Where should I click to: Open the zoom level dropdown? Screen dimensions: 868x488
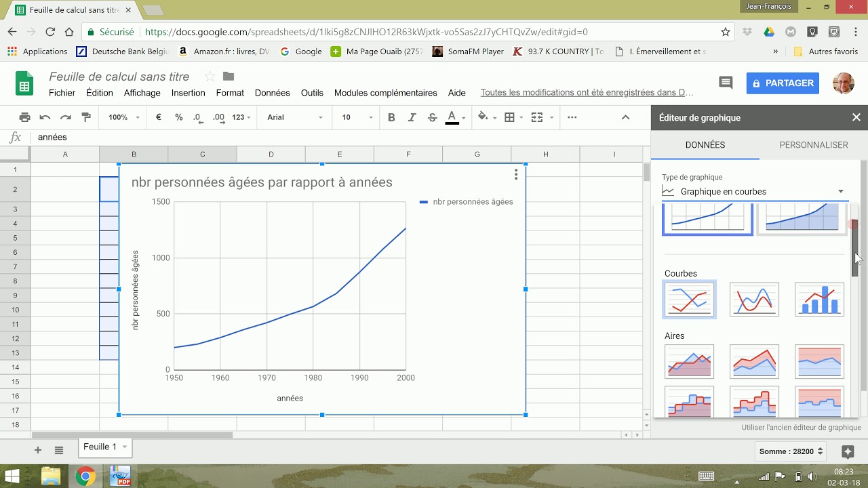click(x=123, y=117)
